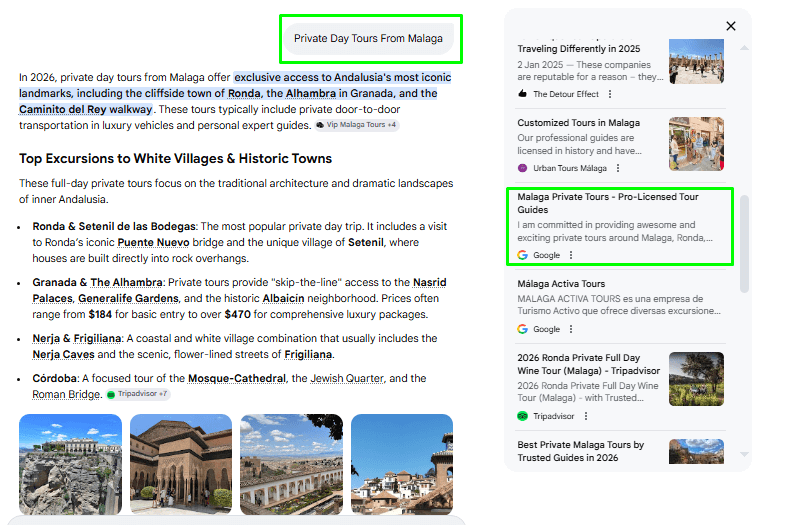Click the Tripadvisor owl icon in side panel
809x525 pixels.
pos(523,416)
